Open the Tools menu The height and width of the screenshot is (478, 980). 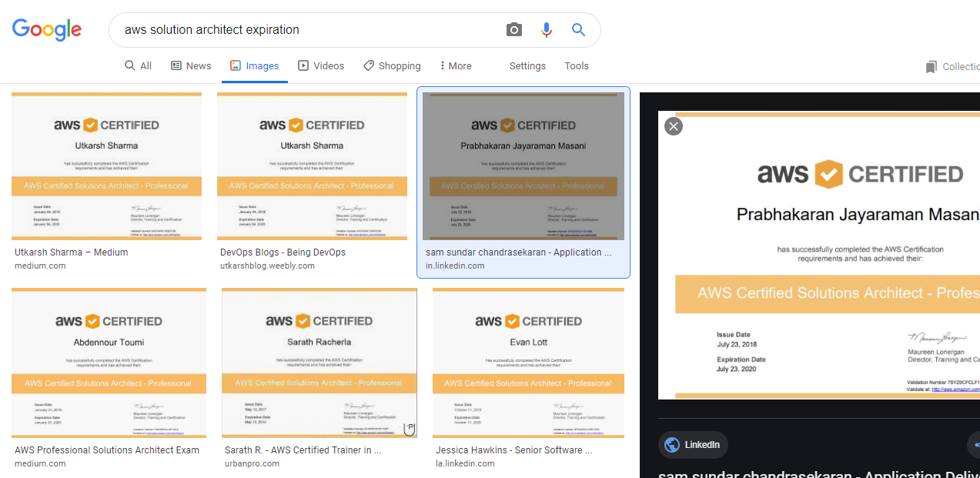[x=577, y=66]
